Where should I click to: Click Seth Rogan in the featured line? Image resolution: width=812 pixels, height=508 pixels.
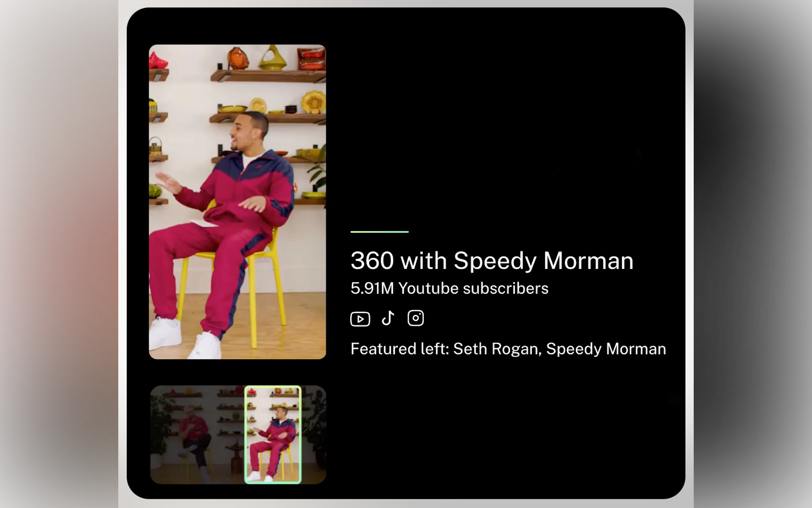pos(496,349)
